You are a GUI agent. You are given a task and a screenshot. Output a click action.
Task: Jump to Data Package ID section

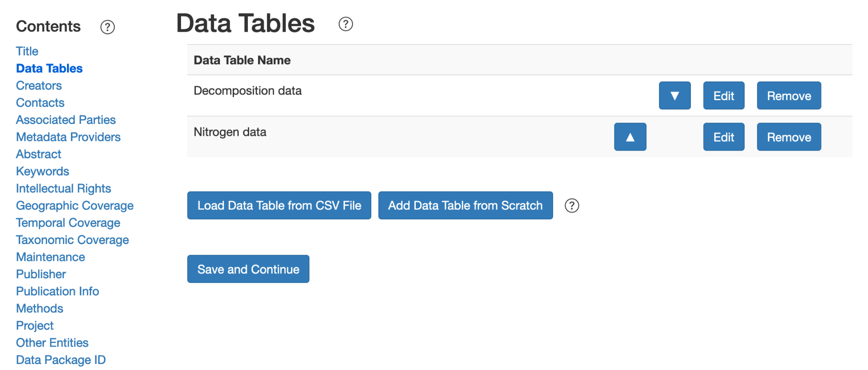click(61, 360)
